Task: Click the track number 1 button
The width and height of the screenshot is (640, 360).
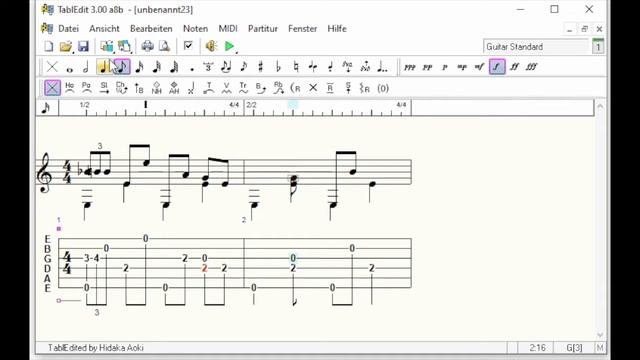Action: click(x=598, y=46)
